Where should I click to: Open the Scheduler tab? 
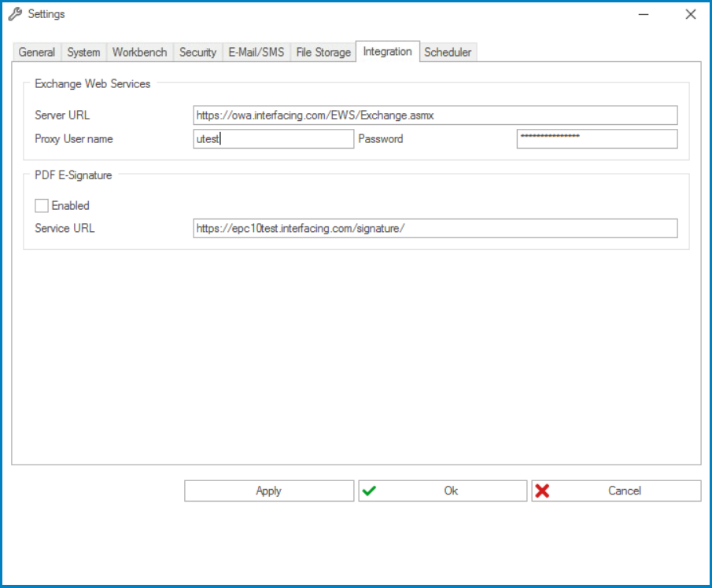(x=448, y=52)
